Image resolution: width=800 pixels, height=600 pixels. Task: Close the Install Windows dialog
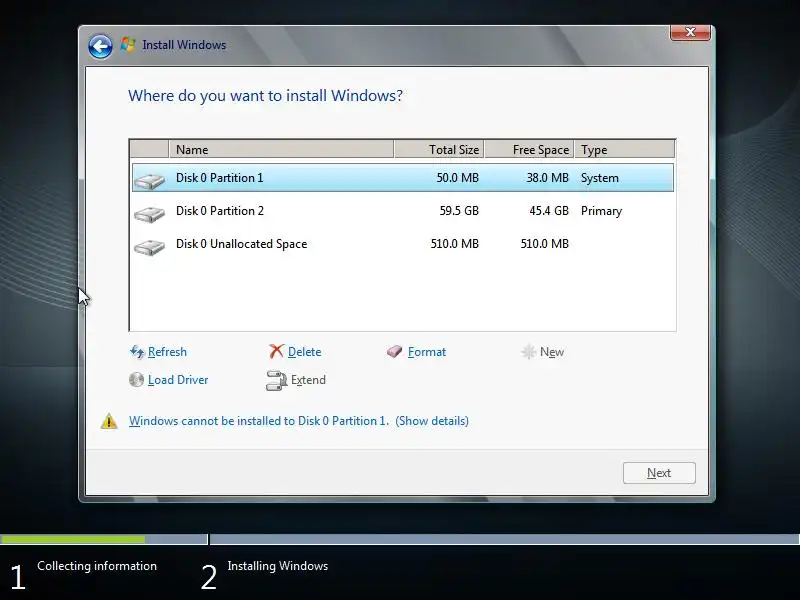pos(690,32)
